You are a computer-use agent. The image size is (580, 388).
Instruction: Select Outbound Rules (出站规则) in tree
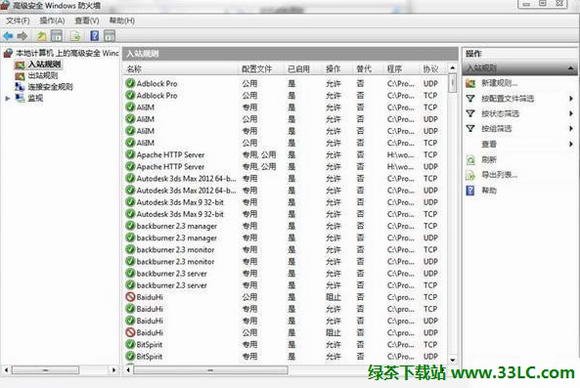pos(43,76)
